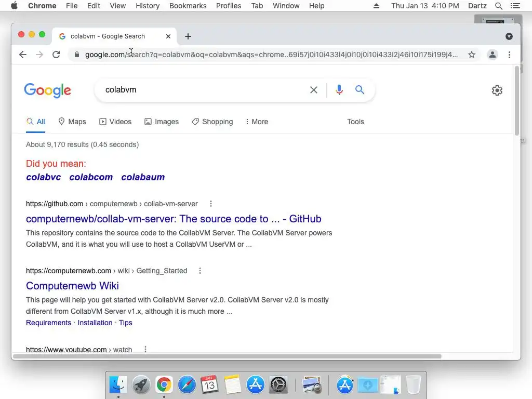Image resolution: width=532 pixels, height=399 pixels.
Task: Click the Dartz user name in menu bar
Action: coord(477,6)
